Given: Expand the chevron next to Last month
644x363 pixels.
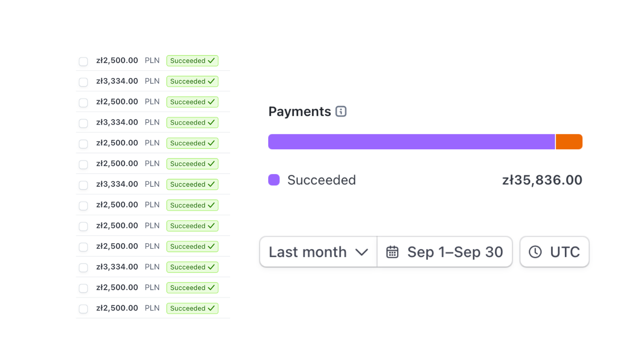Looking at the screenshot, I should pos(362,252).
